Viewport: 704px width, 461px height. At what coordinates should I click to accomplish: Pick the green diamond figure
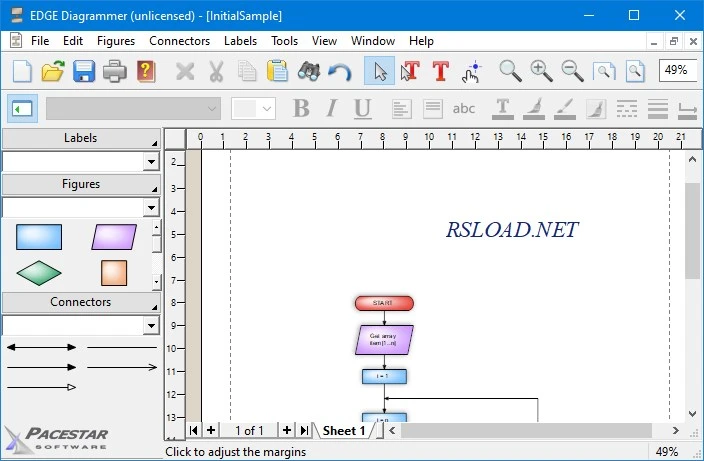click(x=39, y=273)
